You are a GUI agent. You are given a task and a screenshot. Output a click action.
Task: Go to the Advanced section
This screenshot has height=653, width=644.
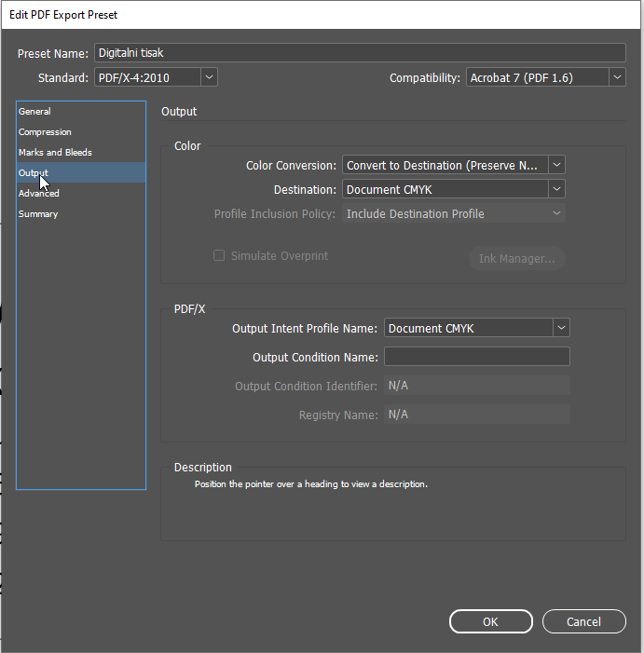coord(39,194)
